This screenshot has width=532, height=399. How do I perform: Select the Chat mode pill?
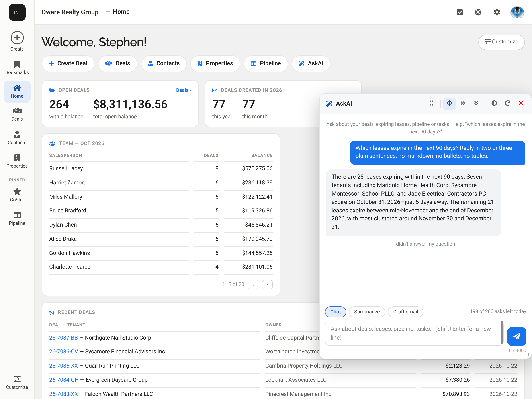(x=335, y=312)
